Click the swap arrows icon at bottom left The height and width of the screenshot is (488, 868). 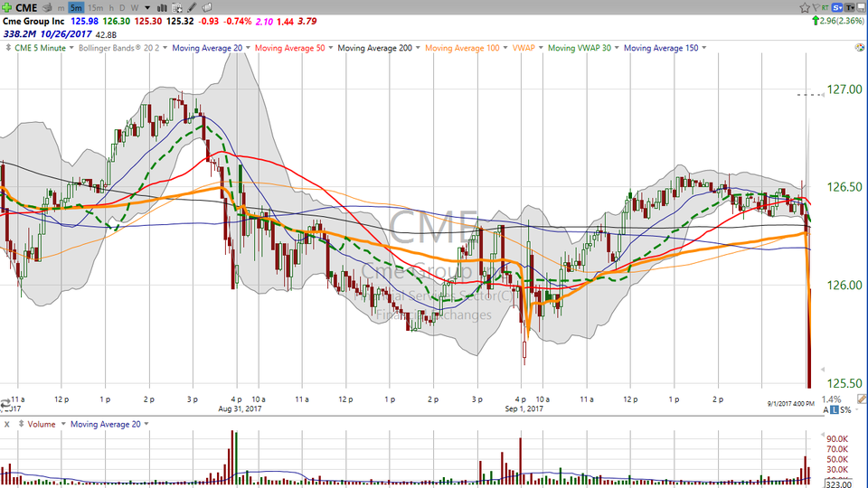(5, 405)
